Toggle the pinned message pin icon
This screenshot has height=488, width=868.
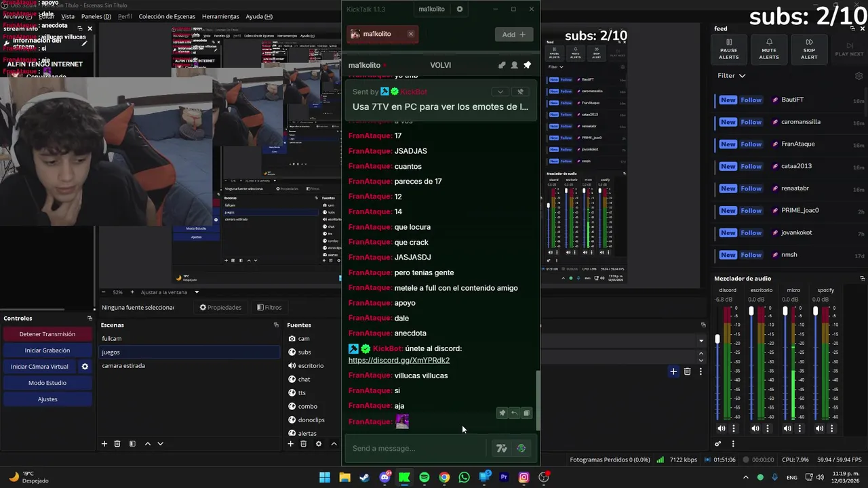(x=527, y=65)
